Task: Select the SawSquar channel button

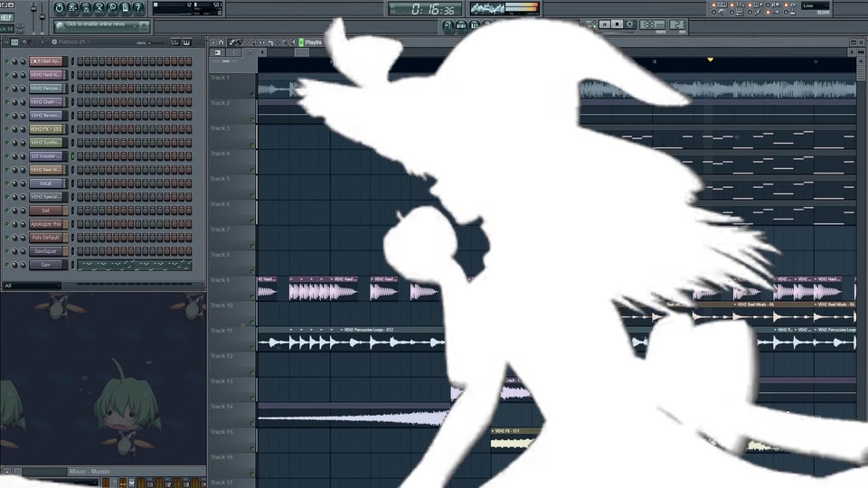Action: point(46,251)
